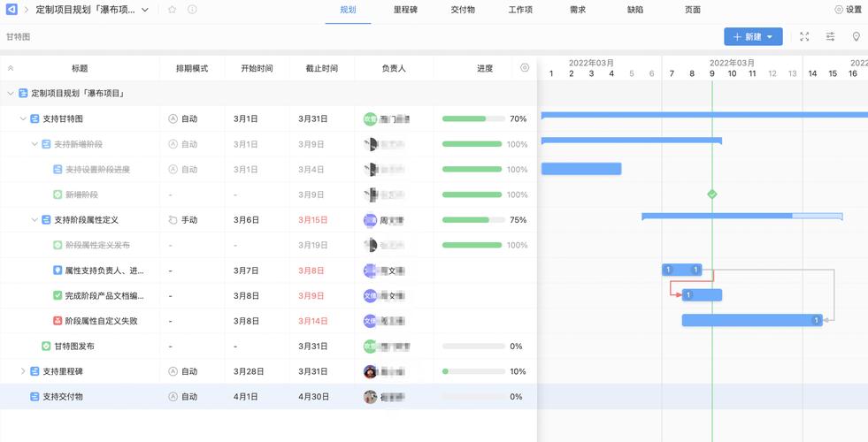Click the location pin icon to locate today
Viewport: 868px width, 442px height.
pos(856,37)
